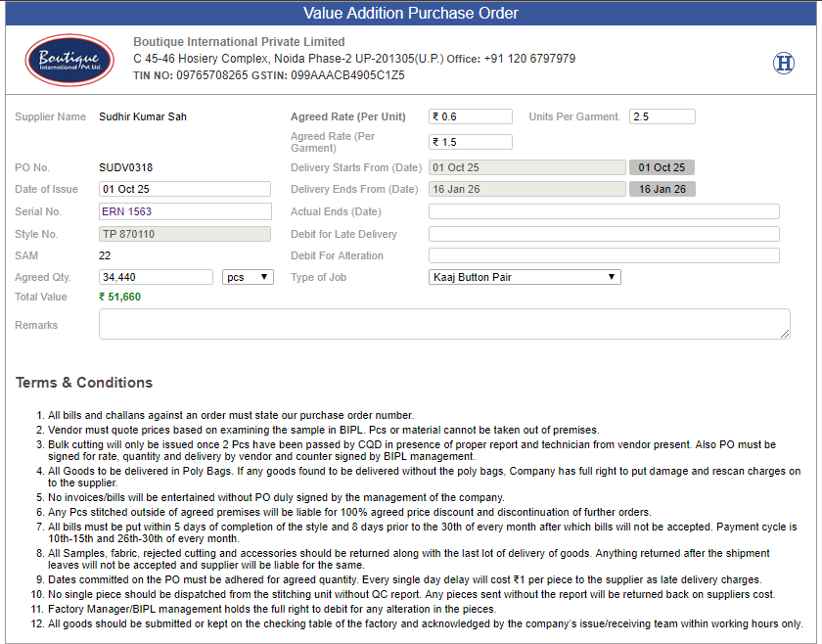Click supplier name Sudhir Kumar Sah
This screenshot has height=644, width=822.
click(143, 116)
